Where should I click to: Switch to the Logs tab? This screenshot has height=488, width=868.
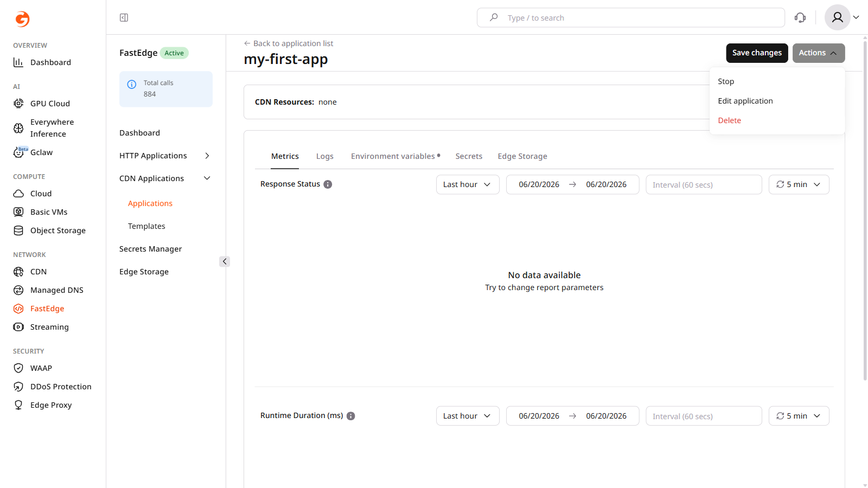coord(325,156)
